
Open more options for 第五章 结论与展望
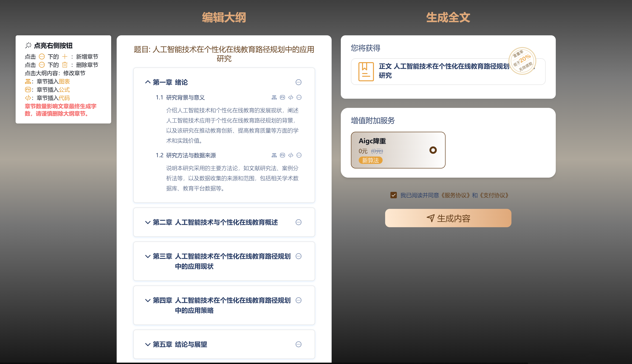pos(298,344)
